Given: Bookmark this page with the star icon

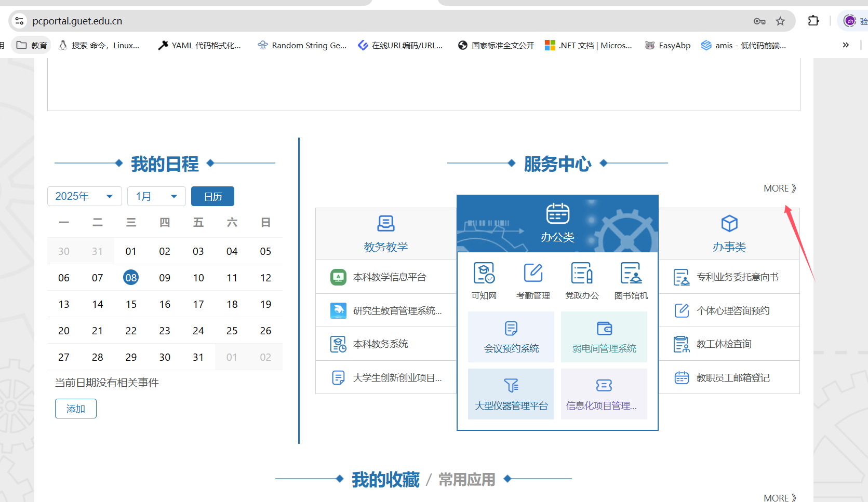Looking at the screenshot, I should (x=780, y=21).
